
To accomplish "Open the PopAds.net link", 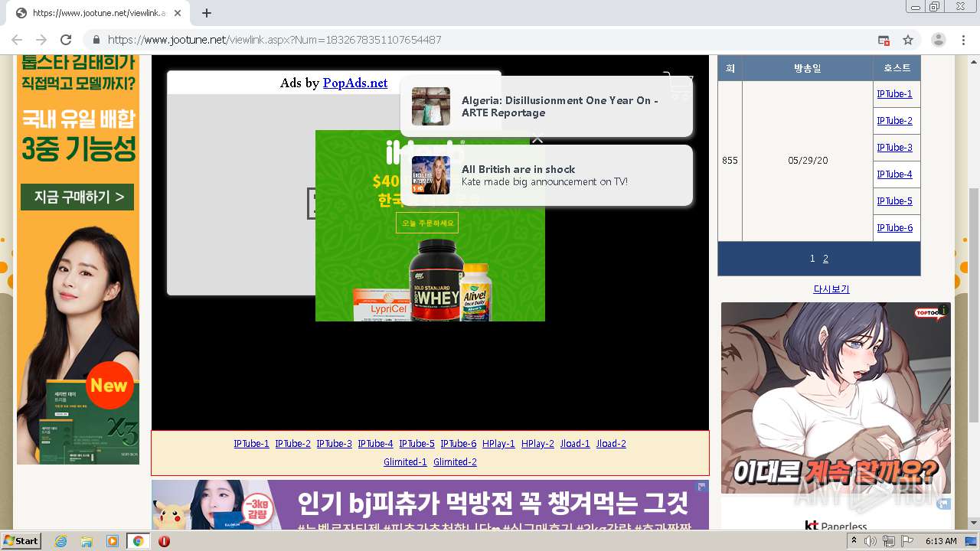I will [355, 83].
